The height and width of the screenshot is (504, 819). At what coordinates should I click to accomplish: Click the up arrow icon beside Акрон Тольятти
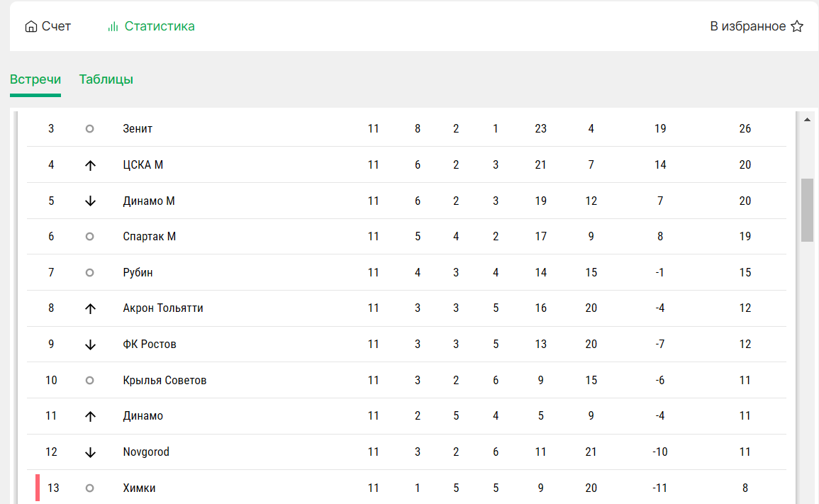pos(90,308)
